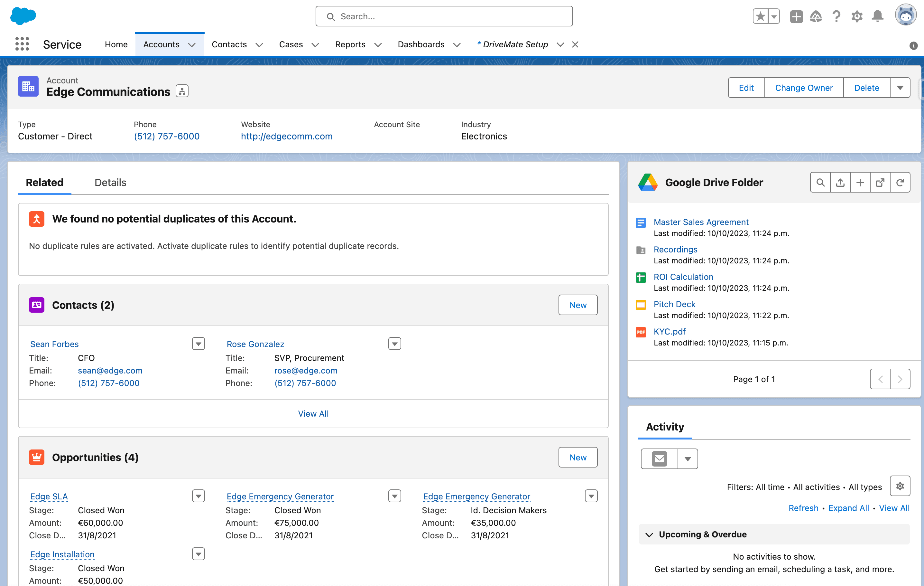924x586 pixels.
Task: Open the Help question mark icon
Action: (836, 16)
